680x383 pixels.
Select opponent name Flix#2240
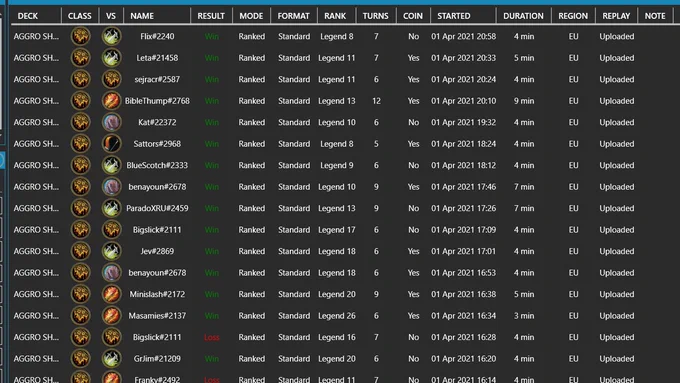point(157,36)
